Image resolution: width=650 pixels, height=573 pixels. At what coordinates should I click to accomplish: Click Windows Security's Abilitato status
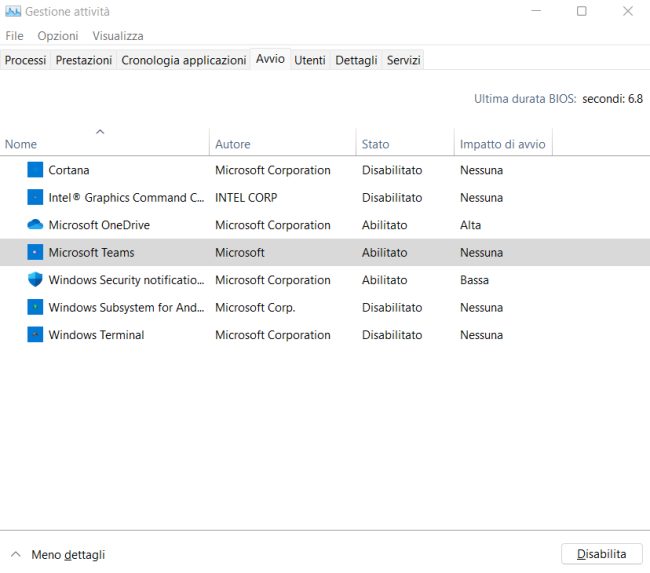point(385,280)
